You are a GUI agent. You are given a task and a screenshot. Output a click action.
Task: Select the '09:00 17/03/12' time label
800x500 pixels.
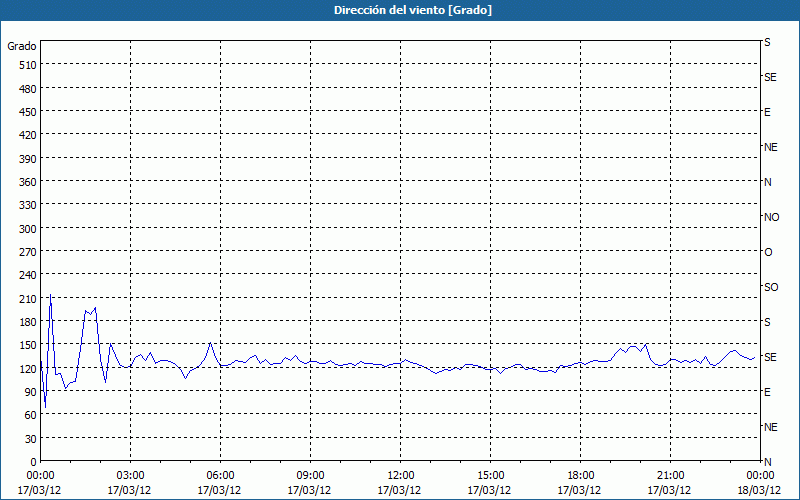[310, 483]
